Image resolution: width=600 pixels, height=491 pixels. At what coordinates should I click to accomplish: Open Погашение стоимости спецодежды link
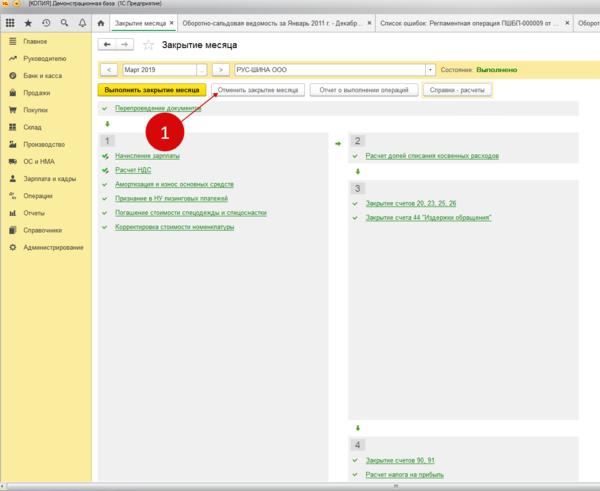coord(191,212)
